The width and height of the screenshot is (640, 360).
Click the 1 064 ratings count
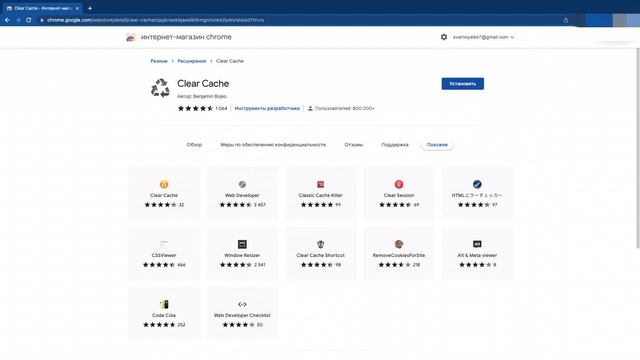221,109
